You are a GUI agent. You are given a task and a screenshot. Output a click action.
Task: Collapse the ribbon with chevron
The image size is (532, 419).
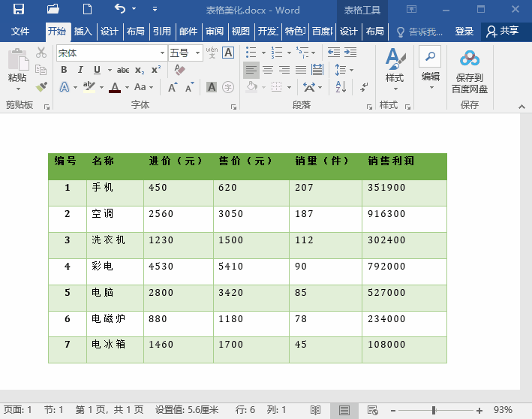(521, 107)
